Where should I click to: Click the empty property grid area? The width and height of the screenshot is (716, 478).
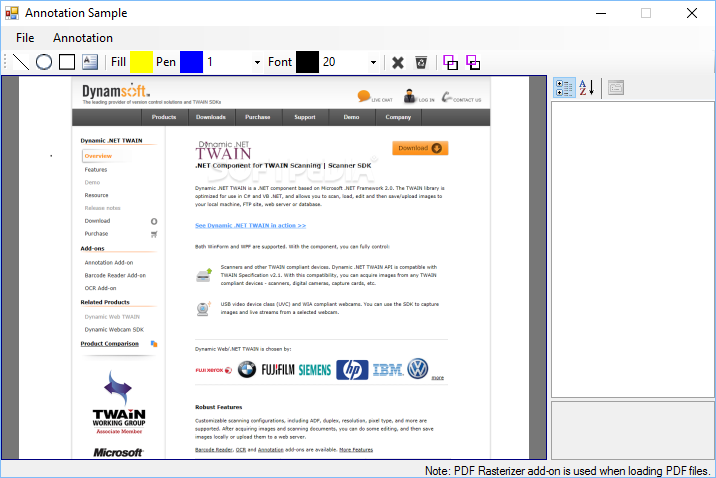[633, 249]
